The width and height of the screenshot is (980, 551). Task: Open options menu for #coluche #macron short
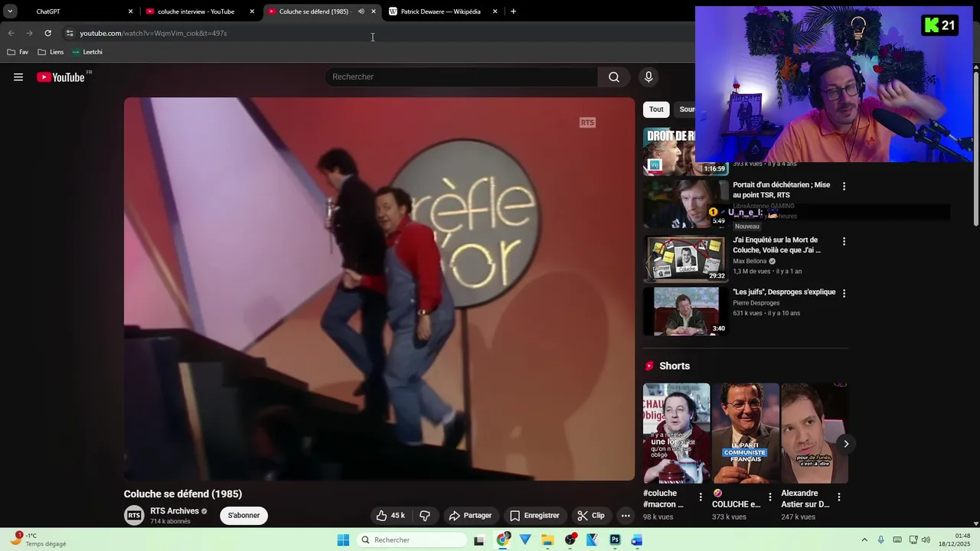[x=701, y=497]
